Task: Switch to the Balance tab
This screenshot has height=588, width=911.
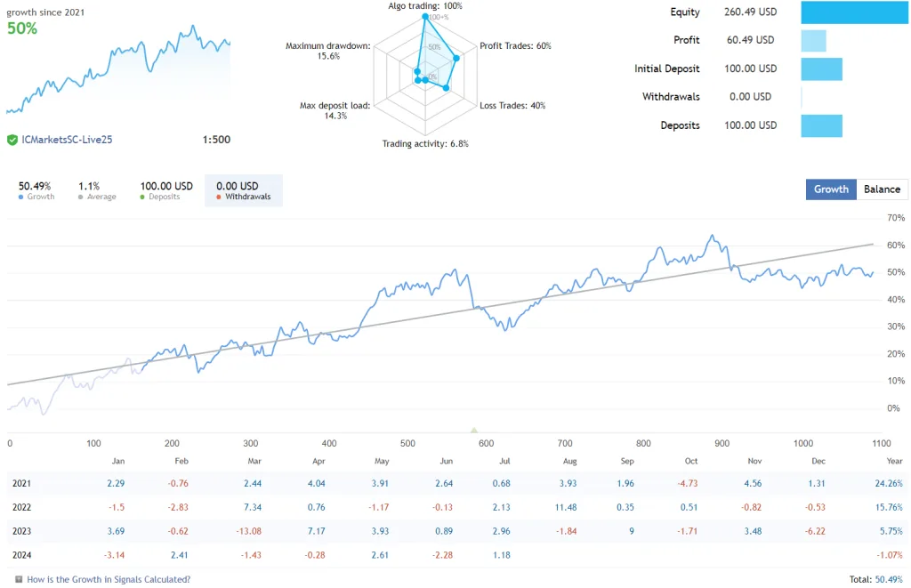Action: (x=883, y=189)
